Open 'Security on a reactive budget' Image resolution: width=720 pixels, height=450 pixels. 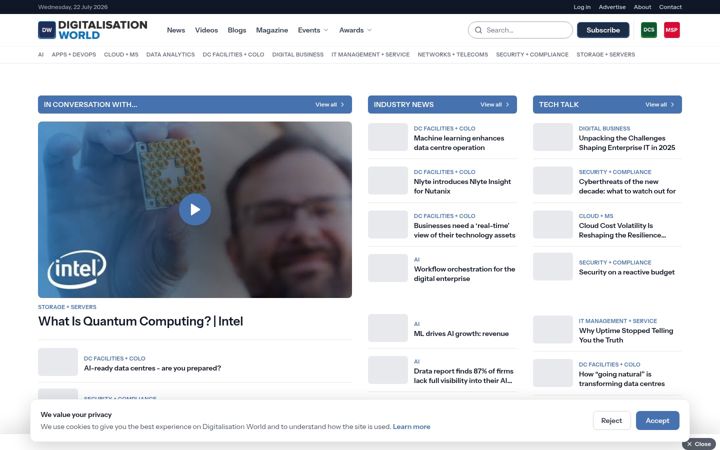[626, 272]
